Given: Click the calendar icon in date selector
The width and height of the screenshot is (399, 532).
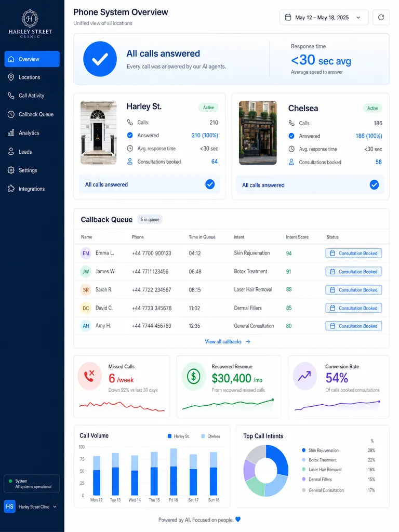Looking at the screenshot, I should [288, 17].
